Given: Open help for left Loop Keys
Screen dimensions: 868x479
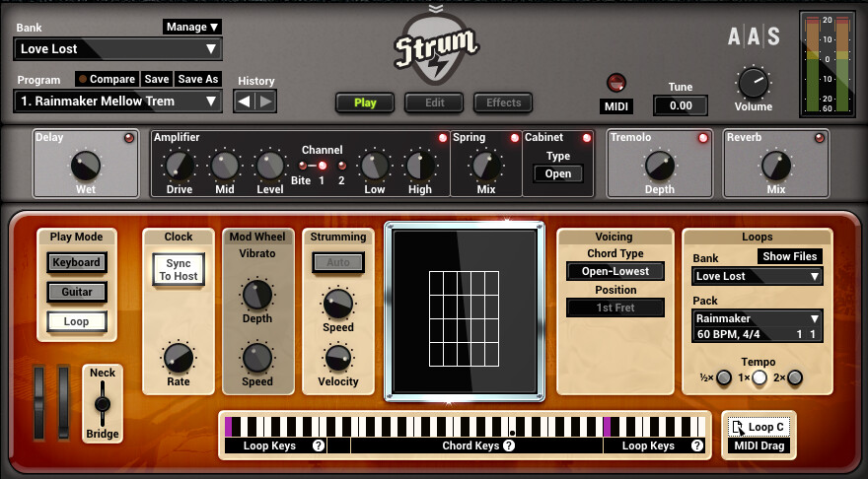Looking at the screenshot, I should tap(319, 445).
